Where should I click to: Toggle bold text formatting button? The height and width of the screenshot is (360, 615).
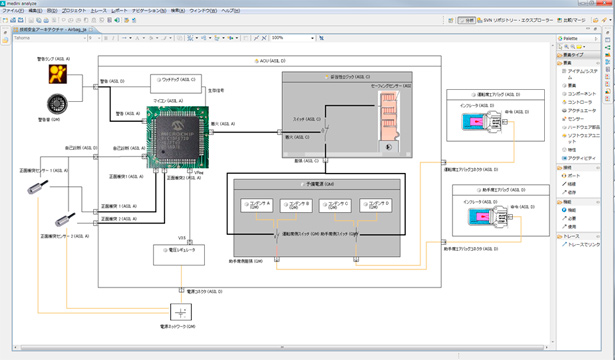[x=106, y=38]
